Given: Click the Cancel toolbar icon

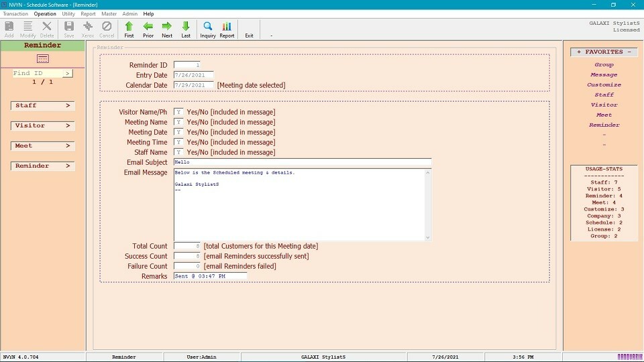Looking at the screenshot, I should [x=107, y=29].
